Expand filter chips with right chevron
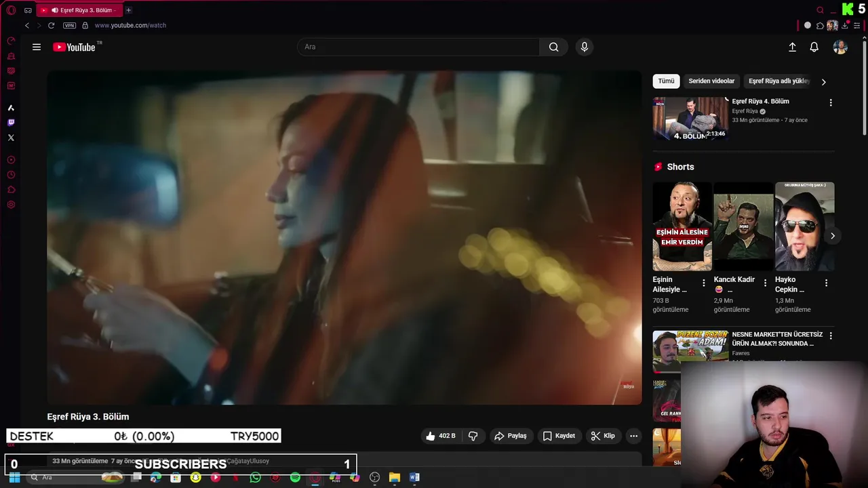The width and height of the screenshot is (868, 488). [x=824, y=81]
